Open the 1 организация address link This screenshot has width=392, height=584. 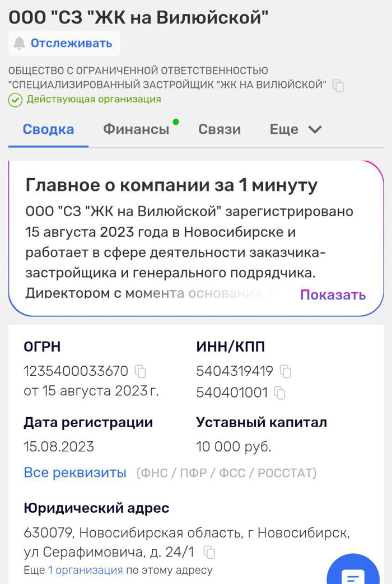tap(85, 571)
